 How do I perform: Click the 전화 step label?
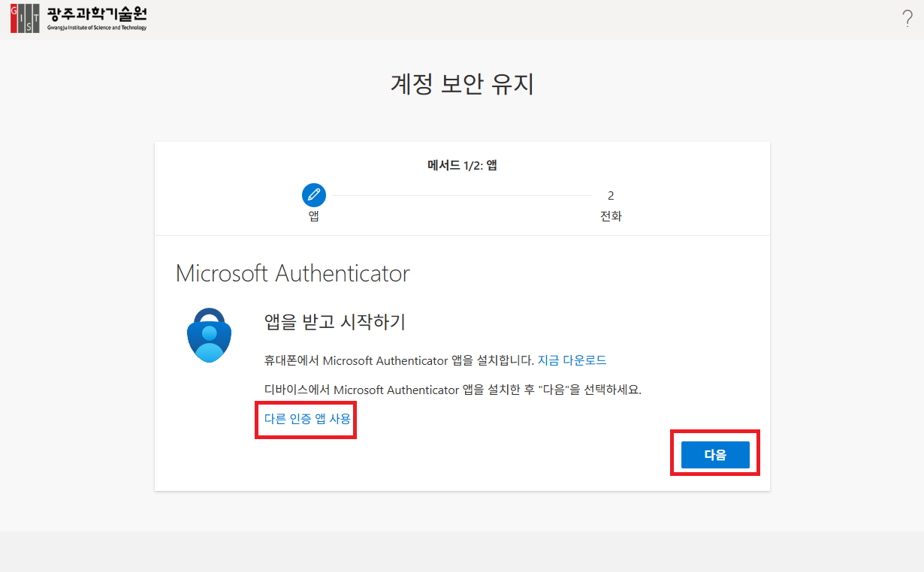pos(611,216)
